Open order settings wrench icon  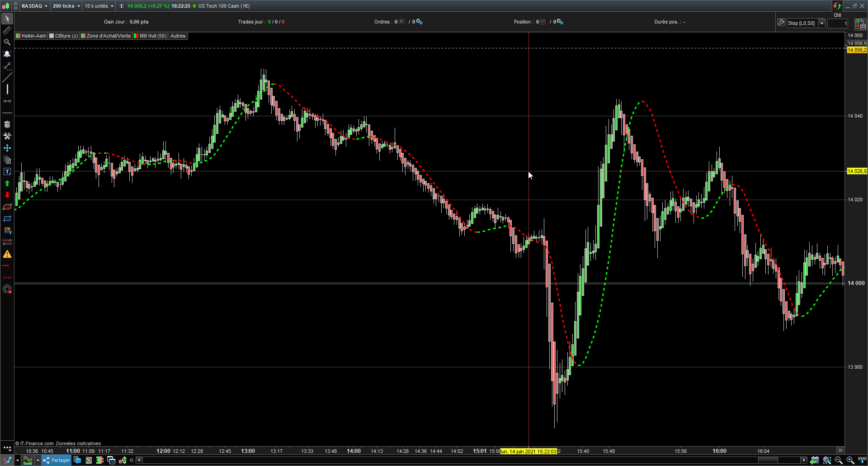(781, 22)
